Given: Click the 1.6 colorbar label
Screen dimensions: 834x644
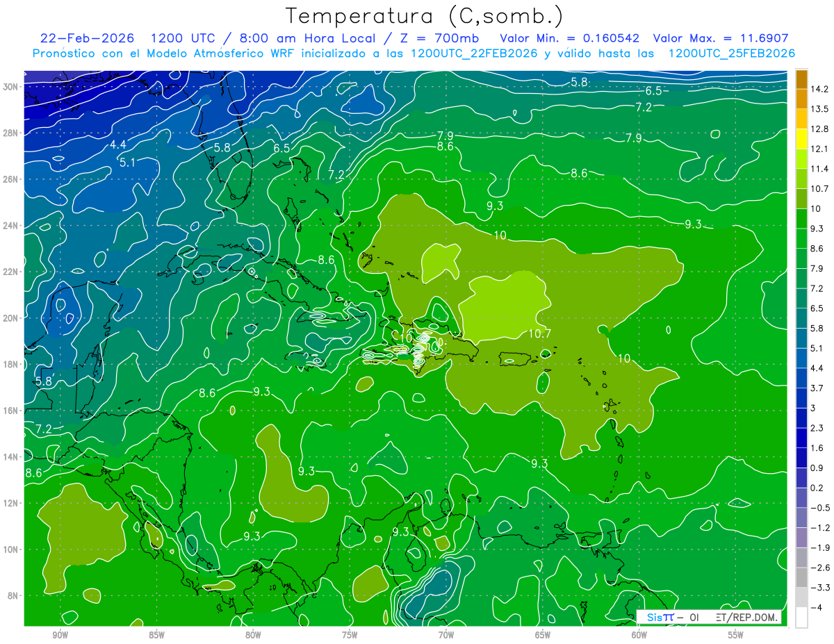Looking at the screenshot, I should pyautogui.click(x=817, y=448).
